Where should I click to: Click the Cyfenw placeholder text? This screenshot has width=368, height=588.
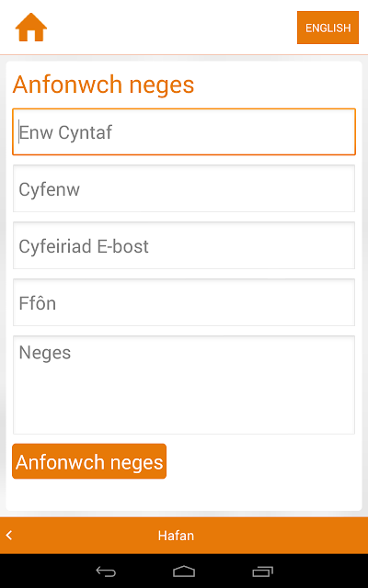coord(49,190)
